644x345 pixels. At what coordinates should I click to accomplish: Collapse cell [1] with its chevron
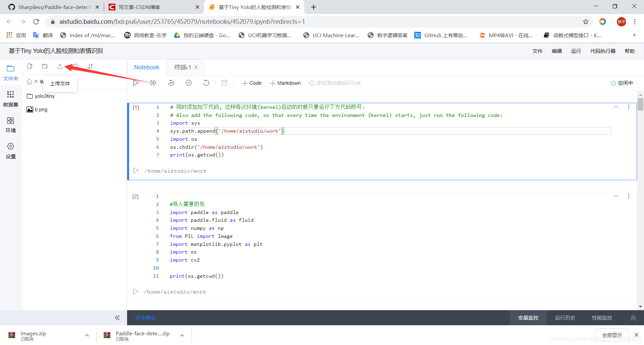pyautogui.click(x=616, y=107)
